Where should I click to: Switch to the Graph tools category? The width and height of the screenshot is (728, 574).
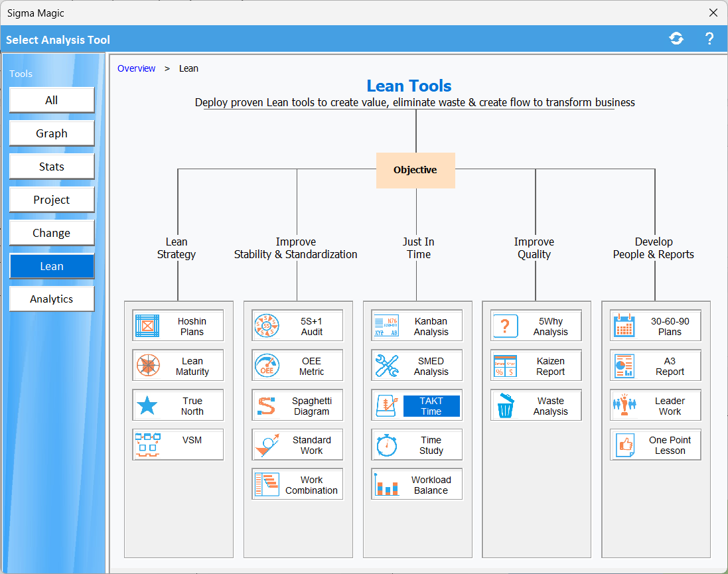[x=52, y=133]
